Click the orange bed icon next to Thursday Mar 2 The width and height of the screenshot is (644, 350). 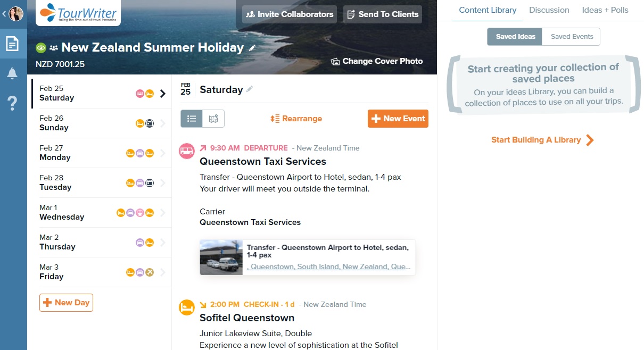(x=149, y=242)
